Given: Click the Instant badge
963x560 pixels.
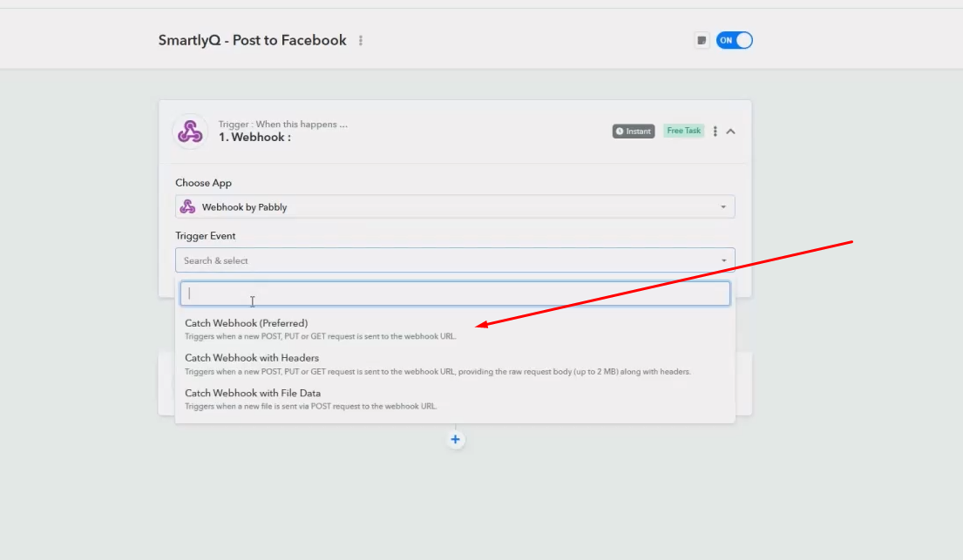Looking at the screenshot, I should [x=634, y=132].
